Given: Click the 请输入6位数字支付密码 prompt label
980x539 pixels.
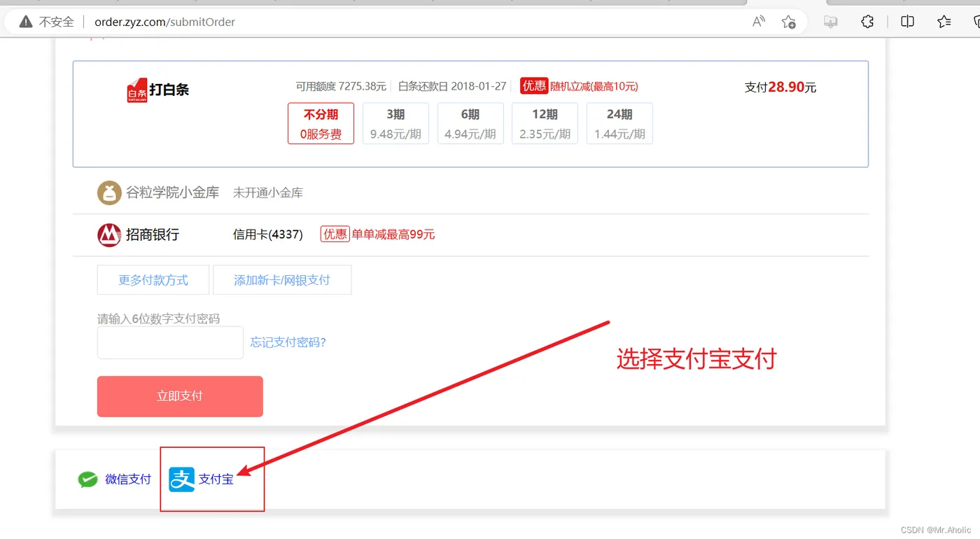Looking at the screenshot, I should pos(159,319).
